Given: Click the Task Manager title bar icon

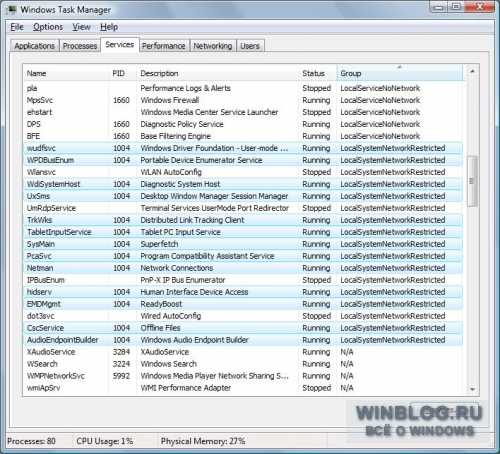Looking at the screenshot, I should [x=12, y=9].
